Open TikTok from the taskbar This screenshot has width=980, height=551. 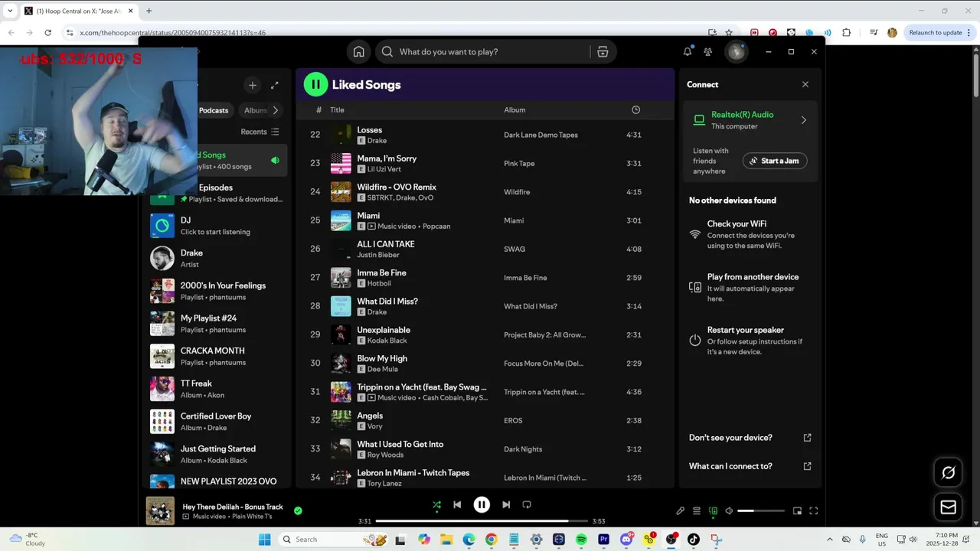694,540
